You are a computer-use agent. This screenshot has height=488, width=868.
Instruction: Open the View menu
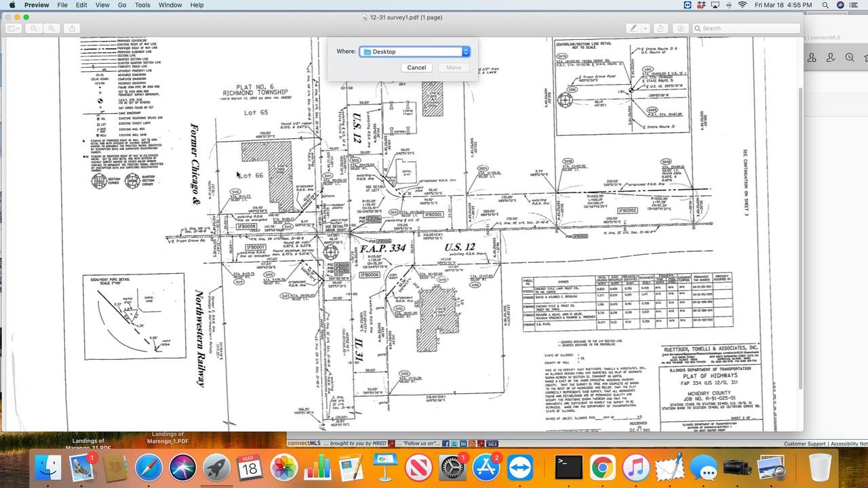coord(102,5)
